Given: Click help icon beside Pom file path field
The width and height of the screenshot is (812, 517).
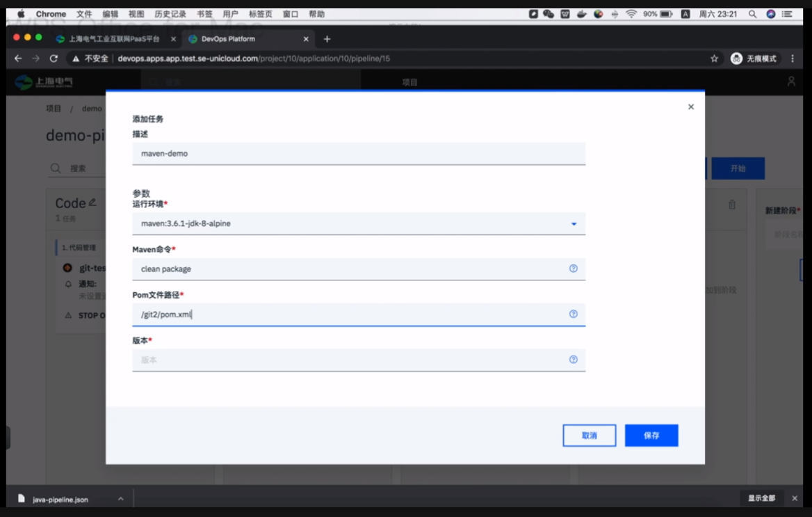Looking at the screenshot, I should [x=574, y=314].
